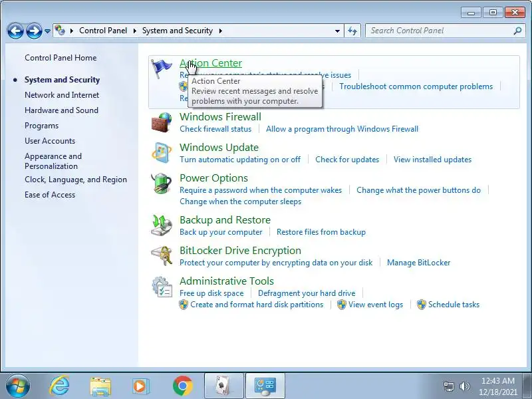
Task: Open the recent pages dropdown arrow
Action: 47,31
